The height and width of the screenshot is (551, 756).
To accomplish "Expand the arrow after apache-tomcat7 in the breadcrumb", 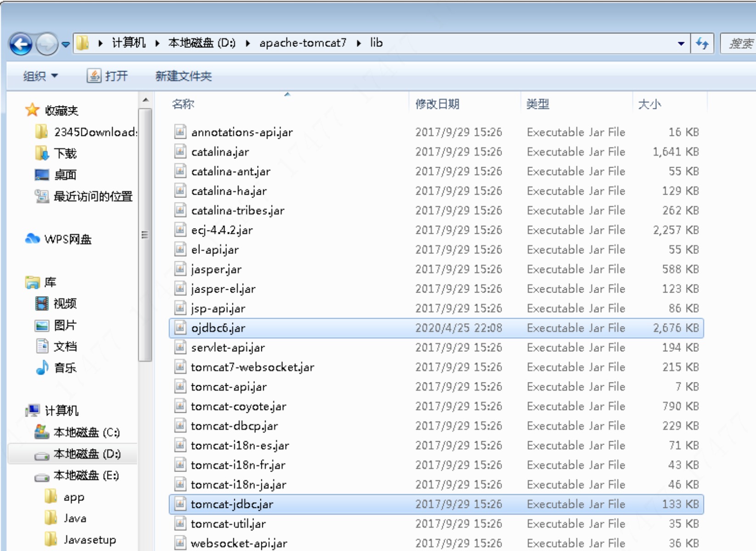I will click(x=358, y=44).
